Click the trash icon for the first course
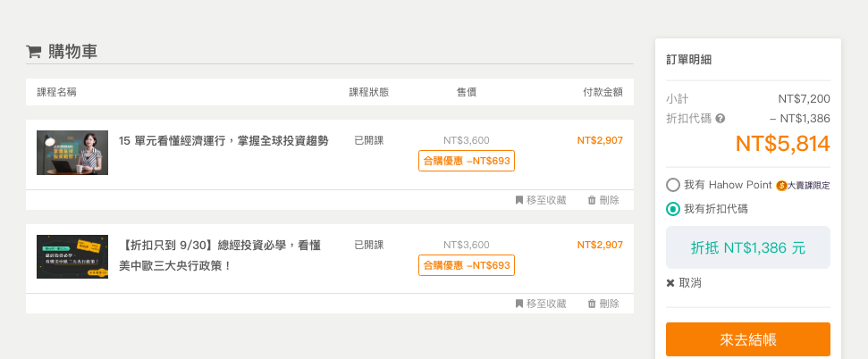Image resolution: width=868 pixels, height=359 pixels. [x=592, y=200]
